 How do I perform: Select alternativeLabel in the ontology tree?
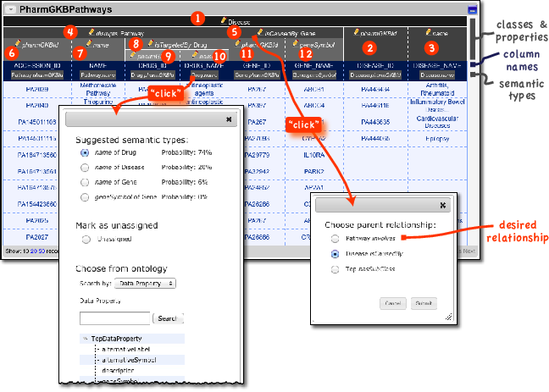click(x=126, y=350)
